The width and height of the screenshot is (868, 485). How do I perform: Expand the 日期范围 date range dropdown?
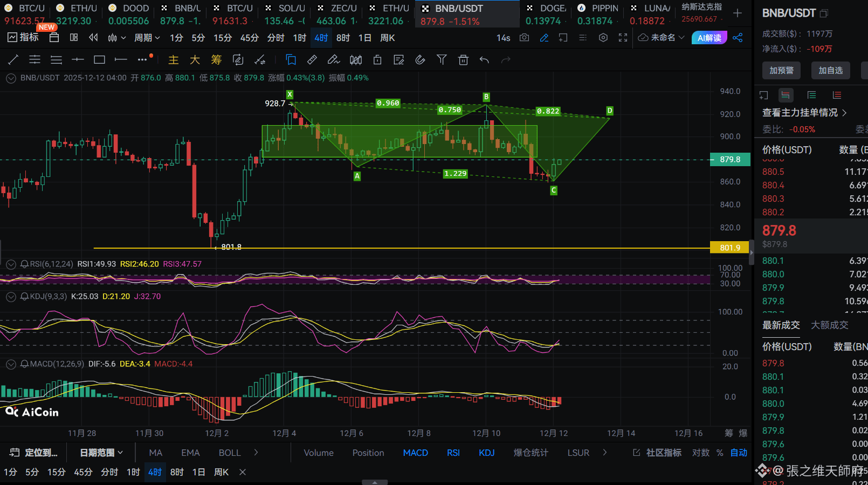tap(101, 453)
